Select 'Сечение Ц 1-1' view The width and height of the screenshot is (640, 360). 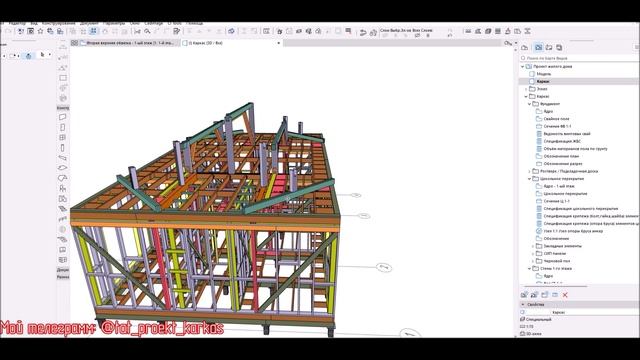tap(556, 201)
